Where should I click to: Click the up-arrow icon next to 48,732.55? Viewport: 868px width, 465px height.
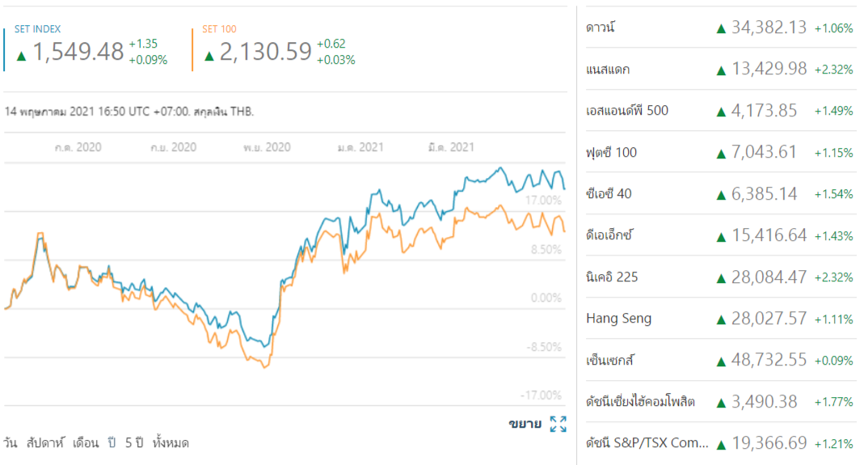point(721,361)
